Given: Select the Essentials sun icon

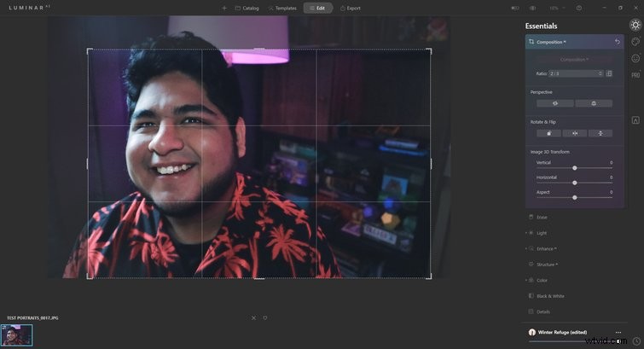Looking at the screenshot, I should (635, 25).
